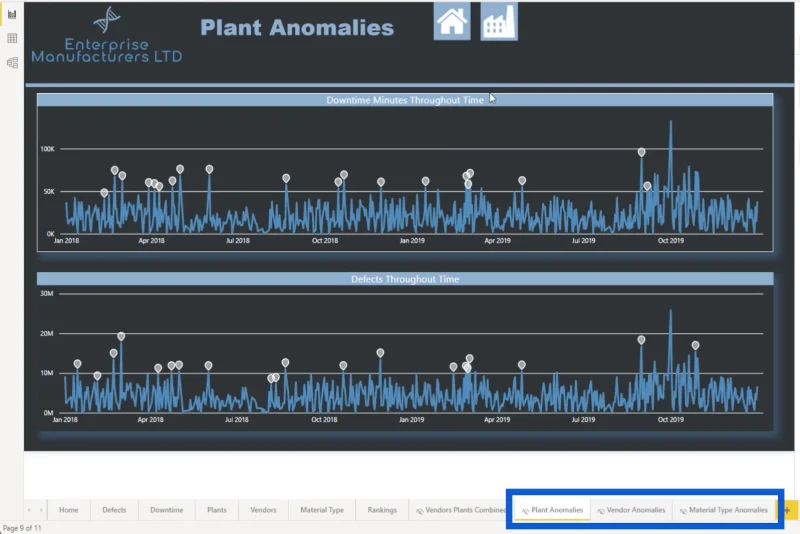800x534 pixels.
Task: Click Jul 2018 label on Defects chart axis
Action: (237, 419)
